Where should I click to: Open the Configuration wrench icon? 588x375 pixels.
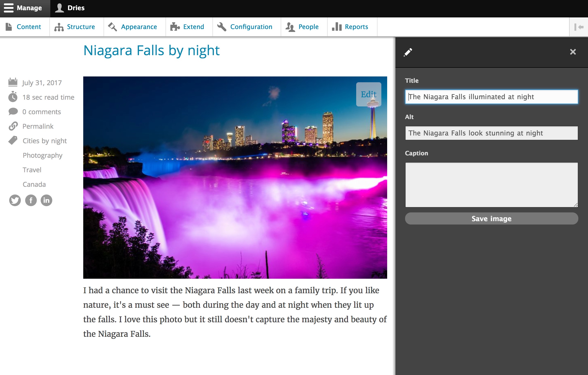[x=221, y=26]
